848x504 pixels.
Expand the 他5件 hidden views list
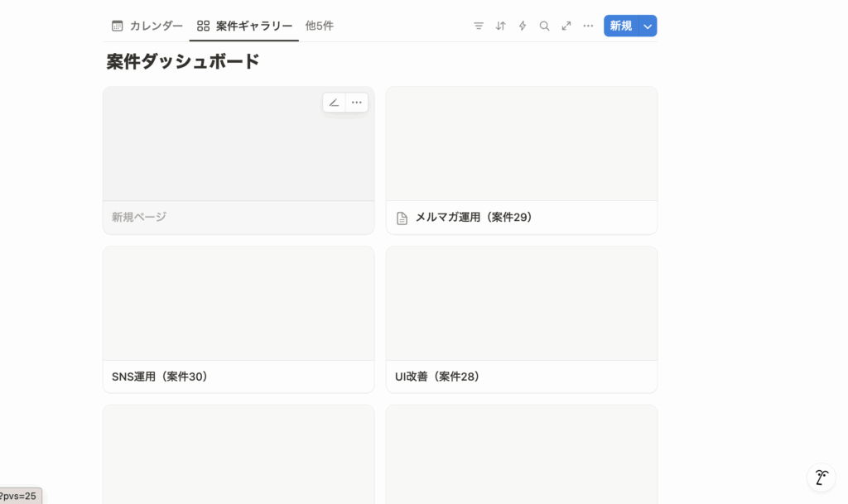(319, 26)
